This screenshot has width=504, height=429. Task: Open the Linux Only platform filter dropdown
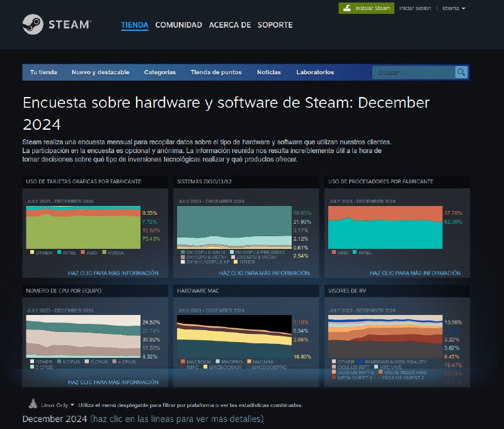pos(57,405)
